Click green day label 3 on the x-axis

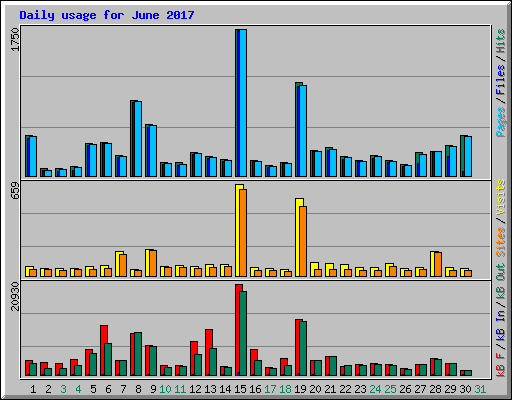pos(63,389)
